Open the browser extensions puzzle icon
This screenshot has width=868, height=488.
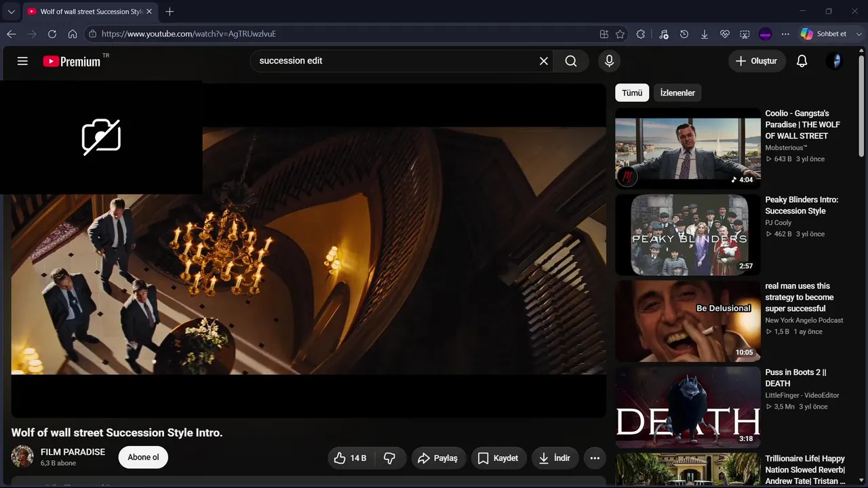click(x=641, y=34)
